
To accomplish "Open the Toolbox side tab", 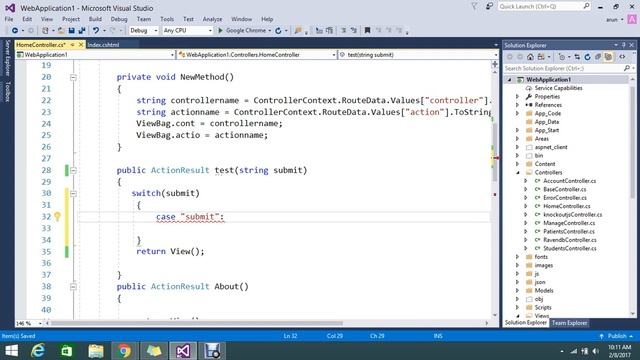I will tap(7, 91).
